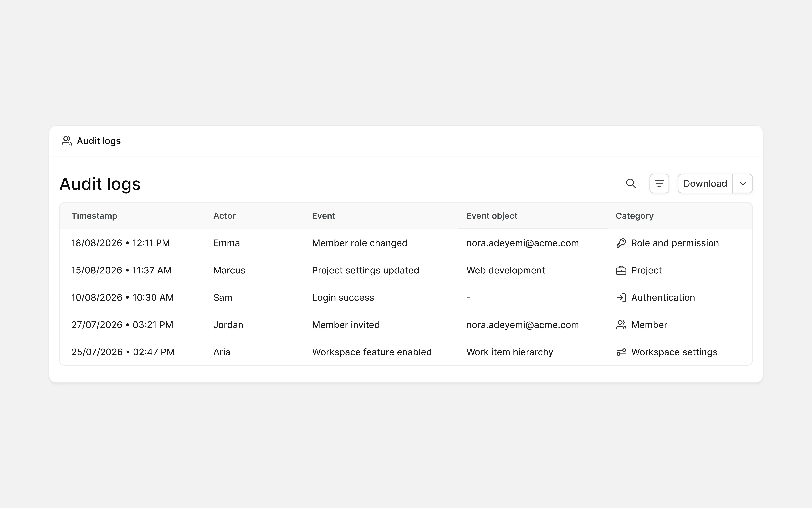This screenshot has width=812, height=508.
Task: Click the Authentication category text
Action: click(x=663, y=297)
